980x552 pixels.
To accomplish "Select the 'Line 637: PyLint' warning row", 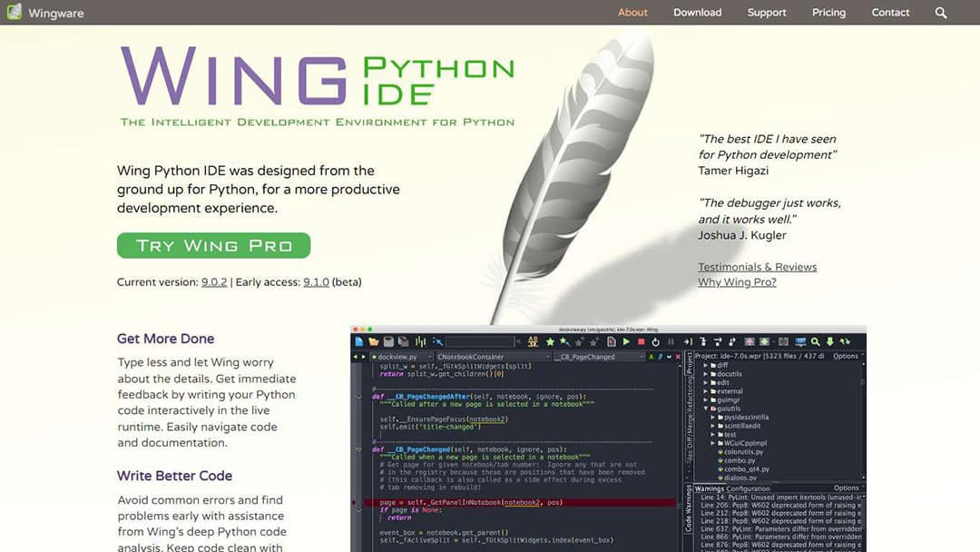I will pos(781,529).
